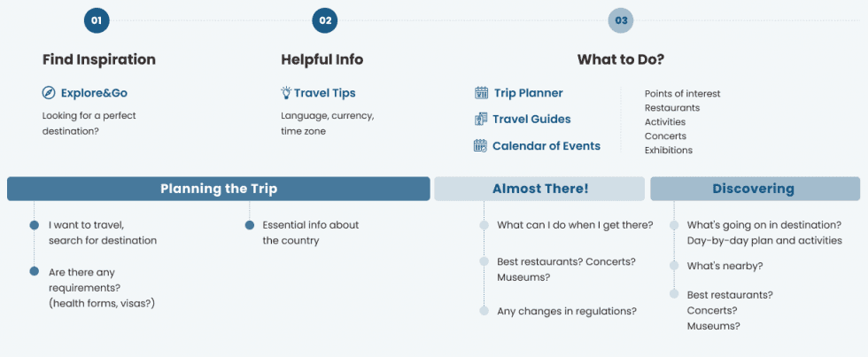This screenshot has height=357, width=868.
Task: Open the Trip Planner link
Action: (x=527, y=92)
